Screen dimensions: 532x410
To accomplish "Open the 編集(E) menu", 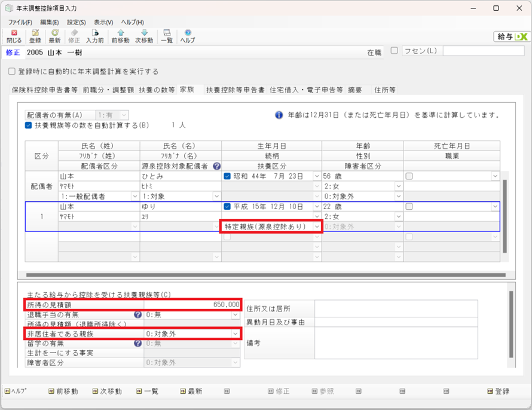I will coord(50,22).
